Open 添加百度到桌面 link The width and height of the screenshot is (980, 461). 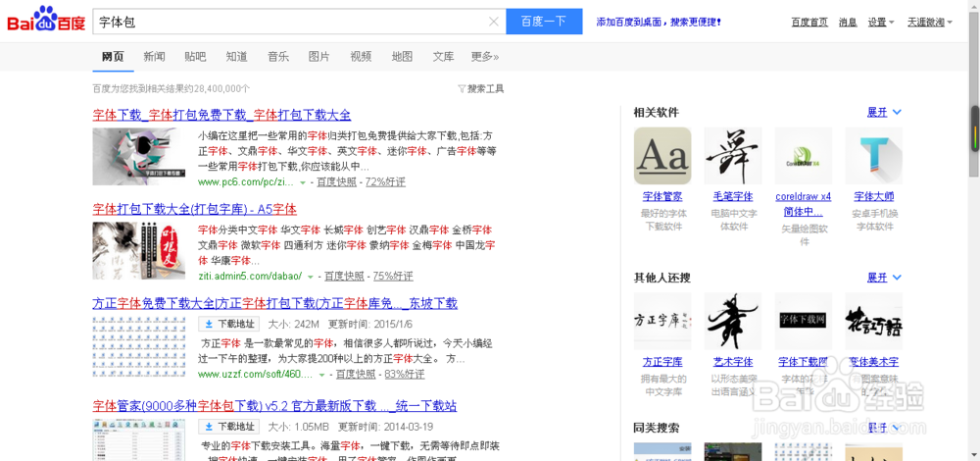coord(659,22)
